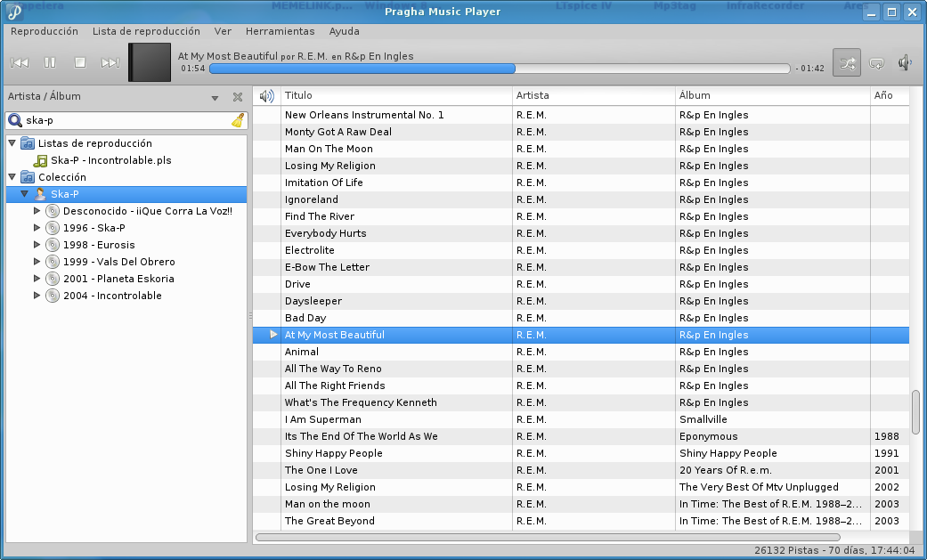Skip to the next track
The height and width of the screenshot is (560, 927).
point(110,62)
